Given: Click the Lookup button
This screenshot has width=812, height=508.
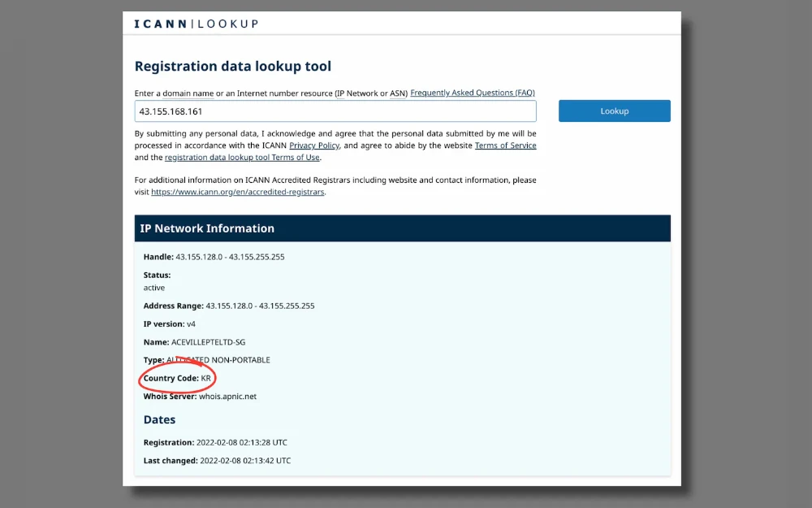Looking at the screenshot, I should pyautogui.click(x=614, y=111).
